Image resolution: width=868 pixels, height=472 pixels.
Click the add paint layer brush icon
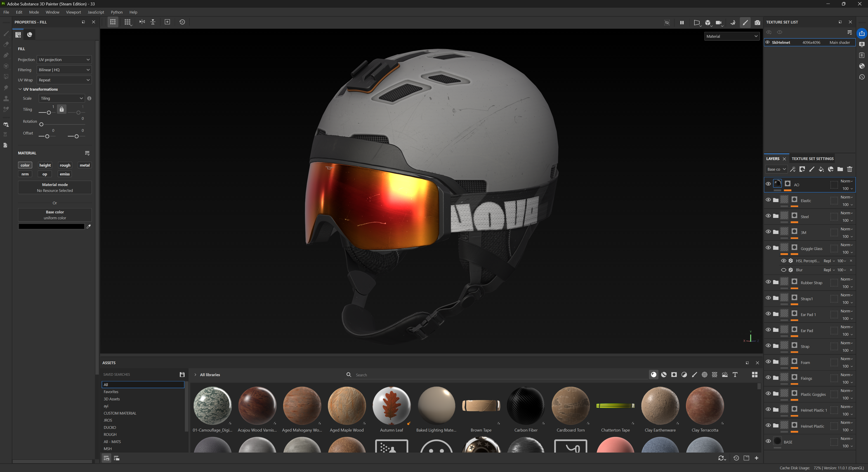812,169
